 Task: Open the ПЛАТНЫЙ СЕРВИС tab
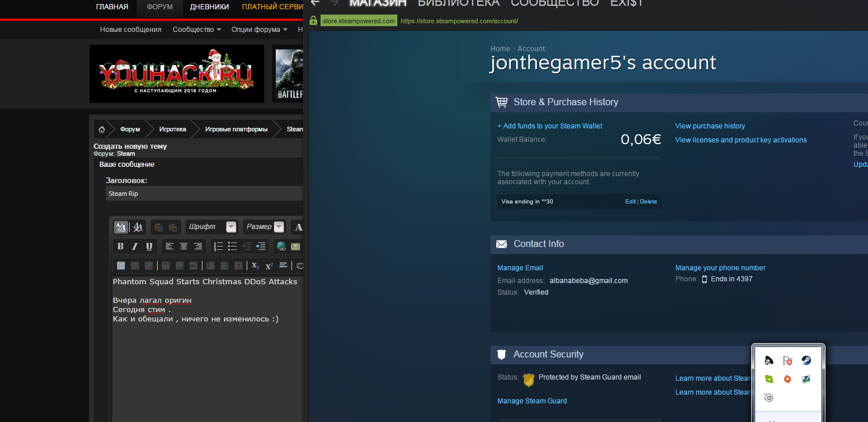pyautogui.click(x=272, y=7)
